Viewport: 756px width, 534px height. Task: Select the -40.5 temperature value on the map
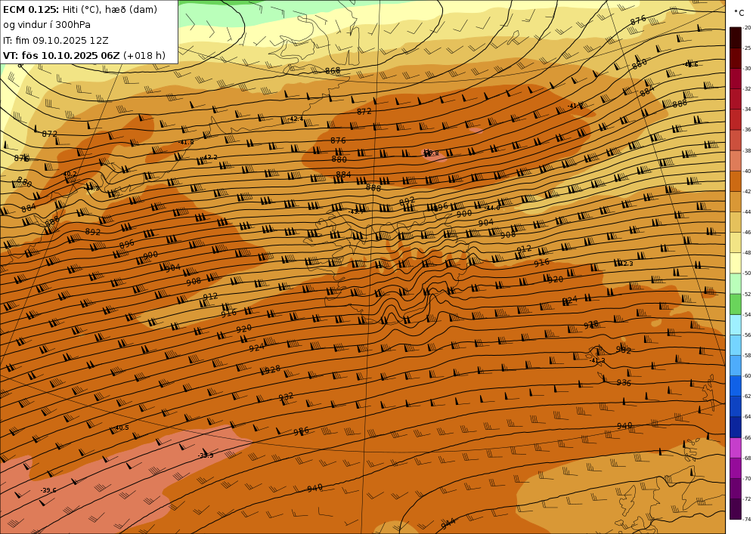coord(121,428)
